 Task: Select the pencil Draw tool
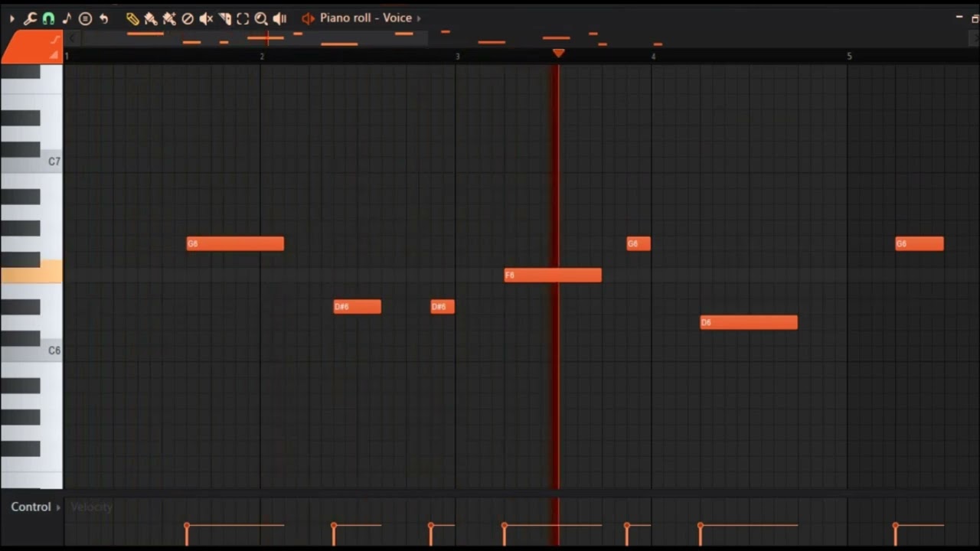coord(132,18)
